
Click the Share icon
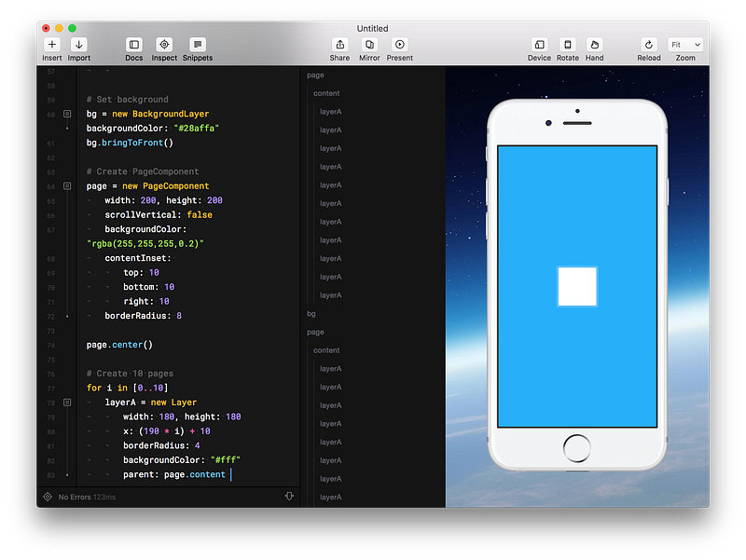point(339,44)
